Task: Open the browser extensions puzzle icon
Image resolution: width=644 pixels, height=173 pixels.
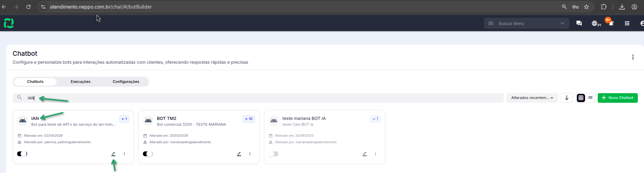Action: 604,7
